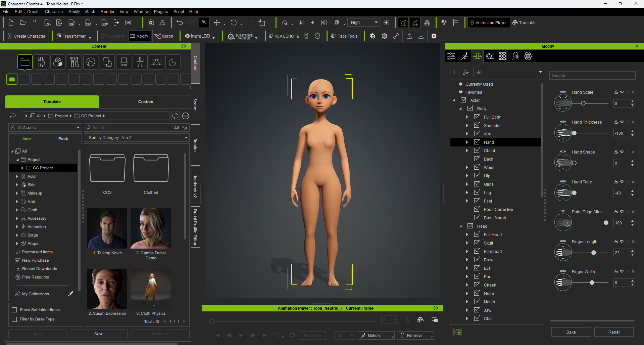Screen dimensions: 644x345
Task: Open Face Tools panel
Action: pos(344,36)
